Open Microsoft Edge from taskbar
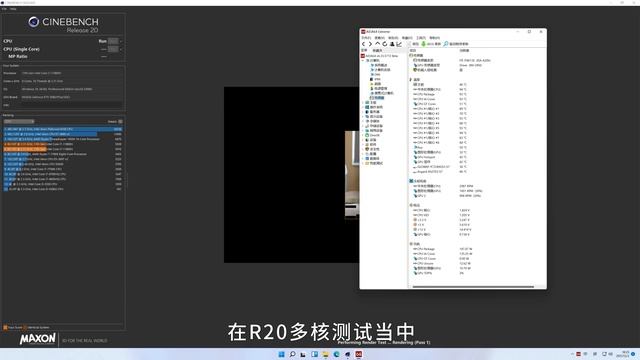The image size is (640, 360). (336, 354)
